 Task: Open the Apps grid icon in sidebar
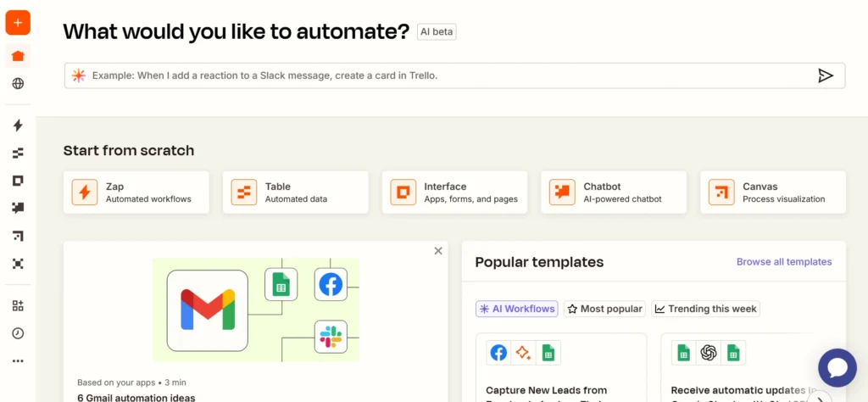[18, 305]
